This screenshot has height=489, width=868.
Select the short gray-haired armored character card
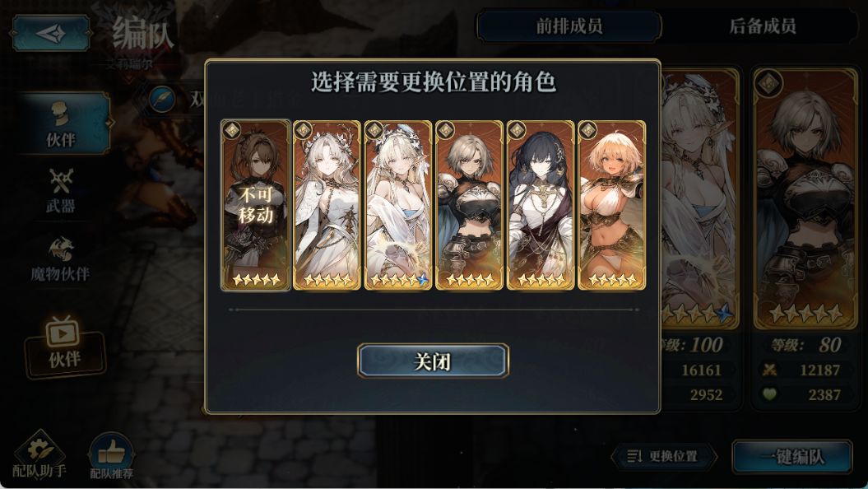coord(470,205)
